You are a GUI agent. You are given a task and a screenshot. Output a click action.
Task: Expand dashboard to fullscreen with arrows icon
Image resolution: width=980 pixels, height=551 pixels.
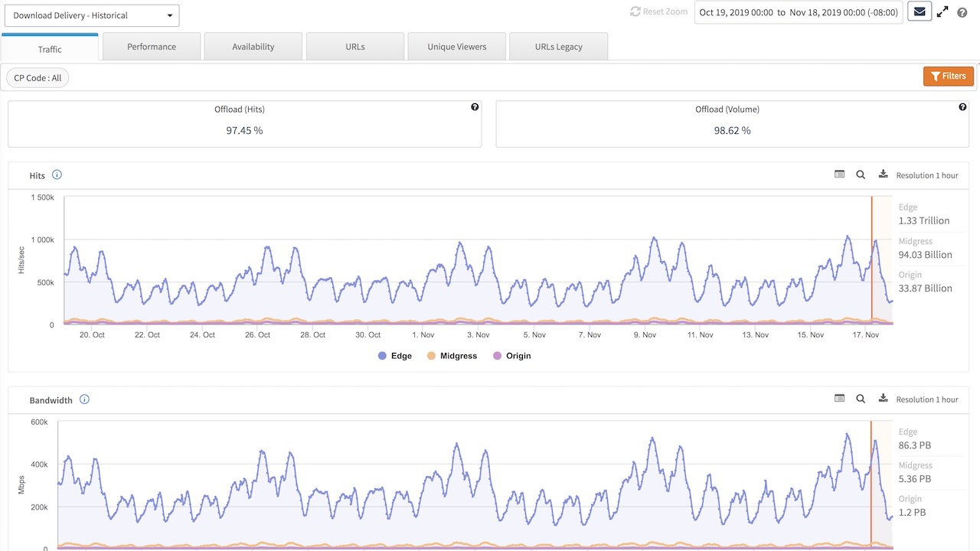tap(942, 12)
